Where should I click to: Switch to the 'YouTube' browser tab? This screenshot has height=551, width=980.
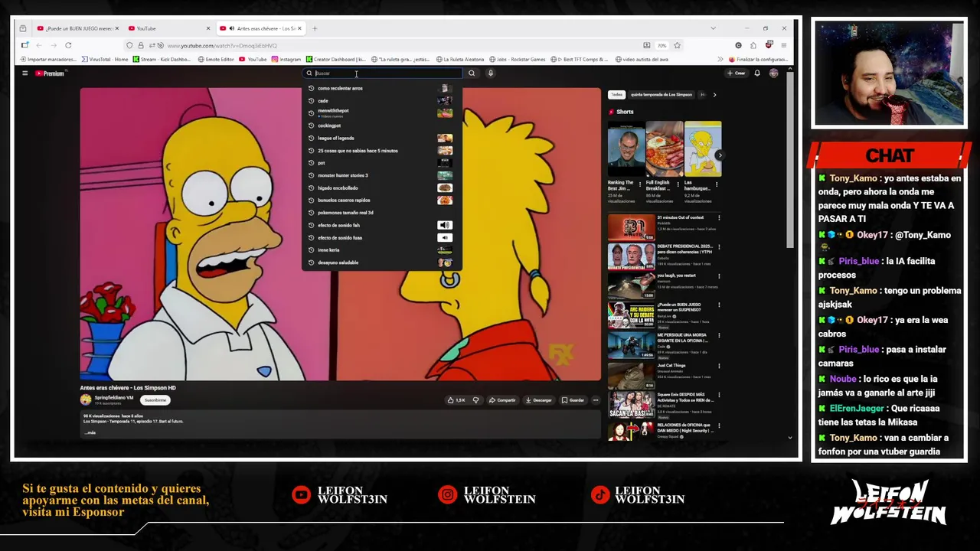pos(169,28)
